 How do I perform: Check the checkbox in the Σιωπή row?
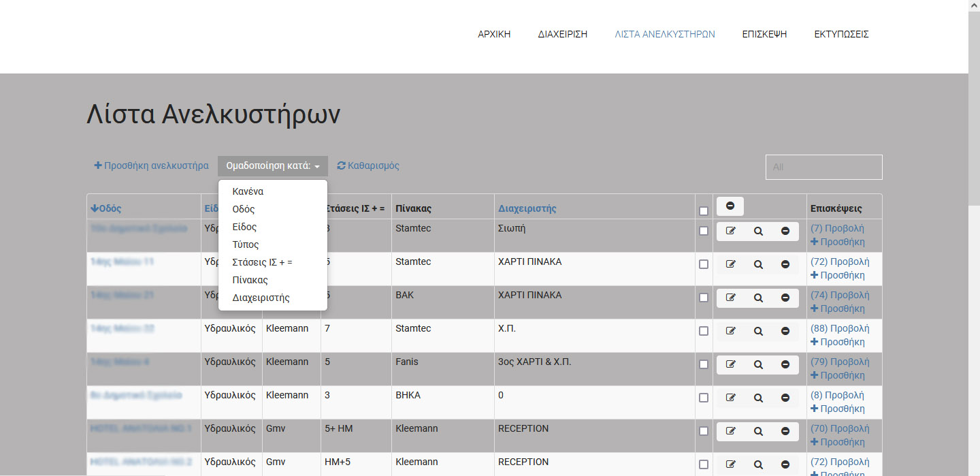tap(704, 231)
